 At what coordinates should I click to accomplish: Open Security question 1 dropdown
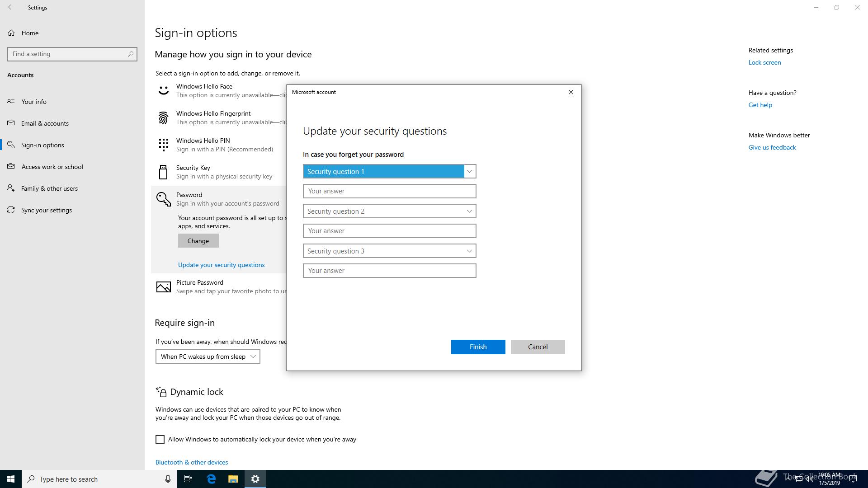tap(389, 171)
